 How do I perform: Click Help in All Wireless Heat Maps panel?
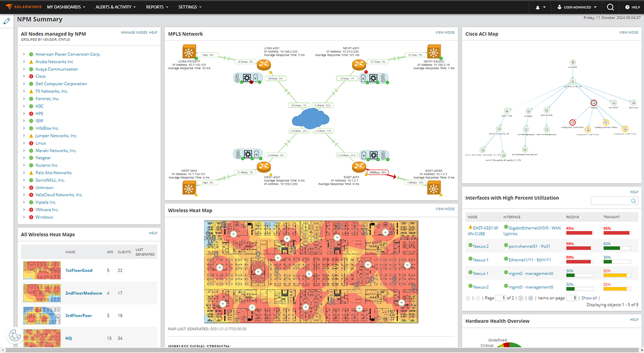tap(153, 233)
